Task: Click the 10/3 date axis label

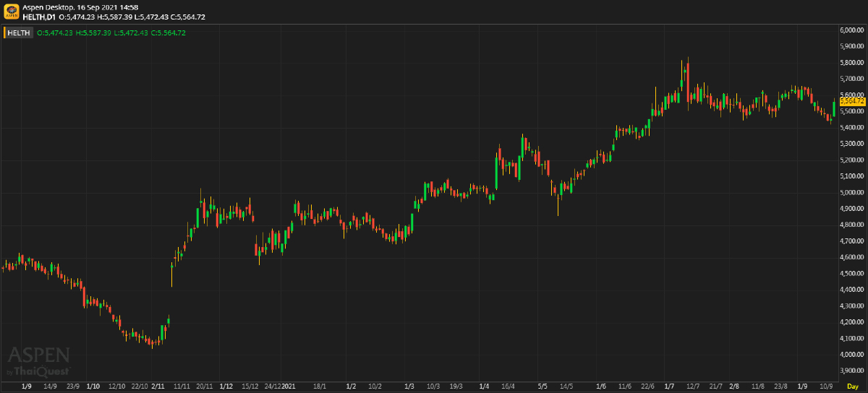Action: click(433, 386)
